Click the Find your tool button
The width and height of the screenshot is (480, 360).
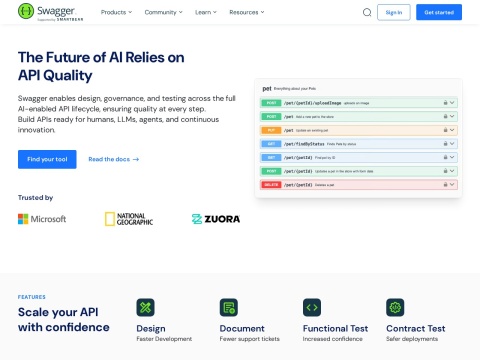pos(47,159)
